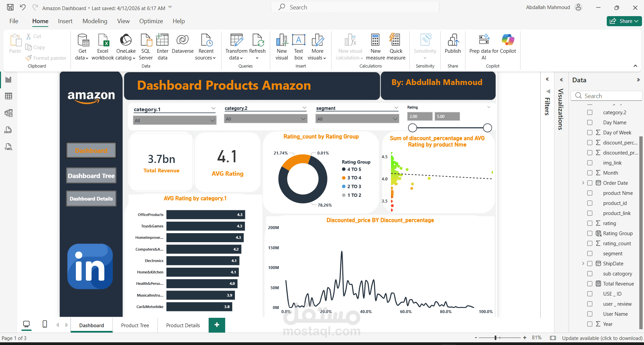Check the rating field checkbox
The image size is (644, 345).
[x=590, y=223]
